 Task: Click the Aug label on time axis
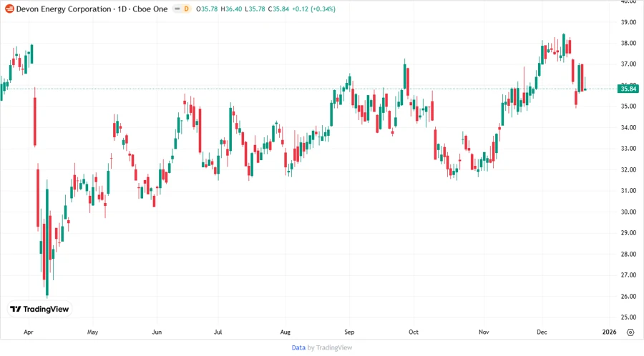[285, 332]
